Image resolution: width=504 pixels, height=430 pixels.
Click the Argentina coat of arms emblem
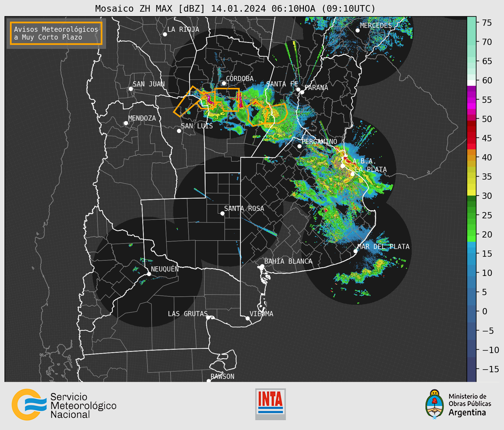pyautogui.click(x=435, y=404)
